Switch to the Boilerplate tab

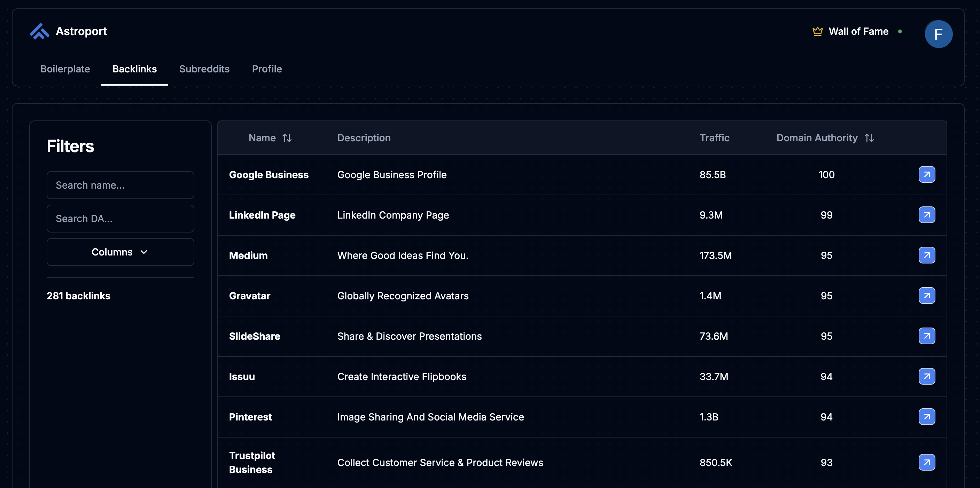65,69
